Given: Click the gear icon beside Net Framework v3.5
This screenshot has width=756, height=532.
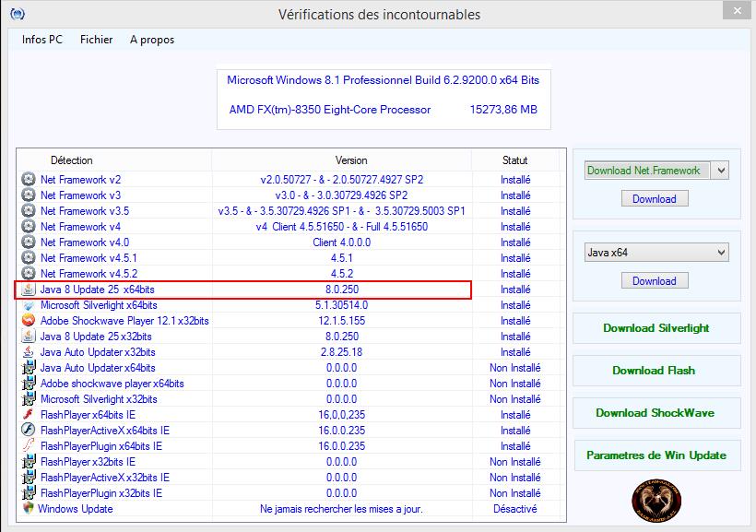Looking at the screenshot, I should point(29,211).
